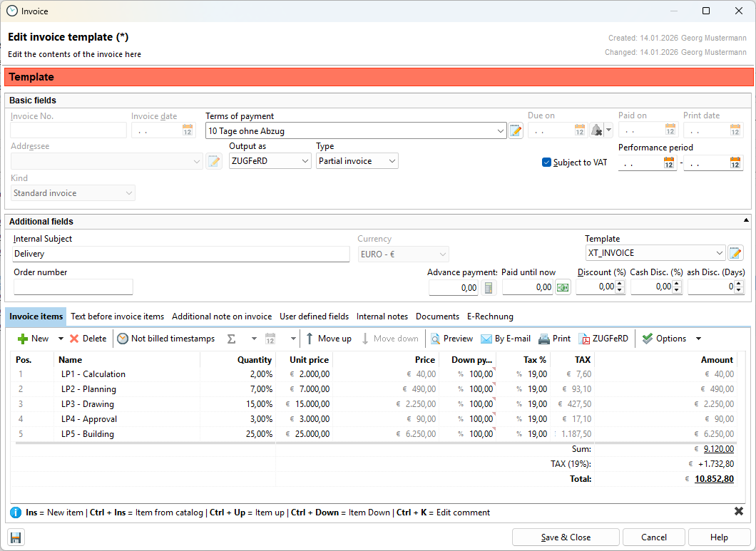756x551 pixels.
Task: Open the advance payment calculator icon
Action: (489, 287)
